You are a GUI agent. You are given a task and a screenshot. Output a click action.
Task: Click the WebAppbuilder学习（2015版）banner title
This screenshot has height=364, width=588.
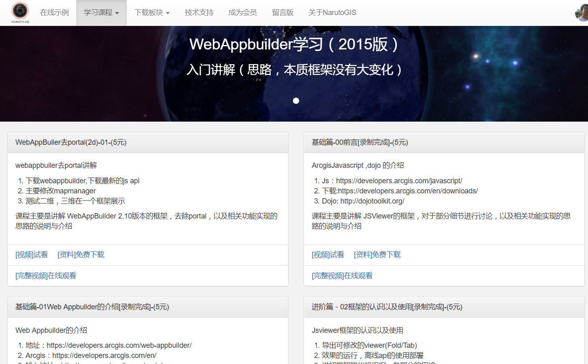pos(294,44)
